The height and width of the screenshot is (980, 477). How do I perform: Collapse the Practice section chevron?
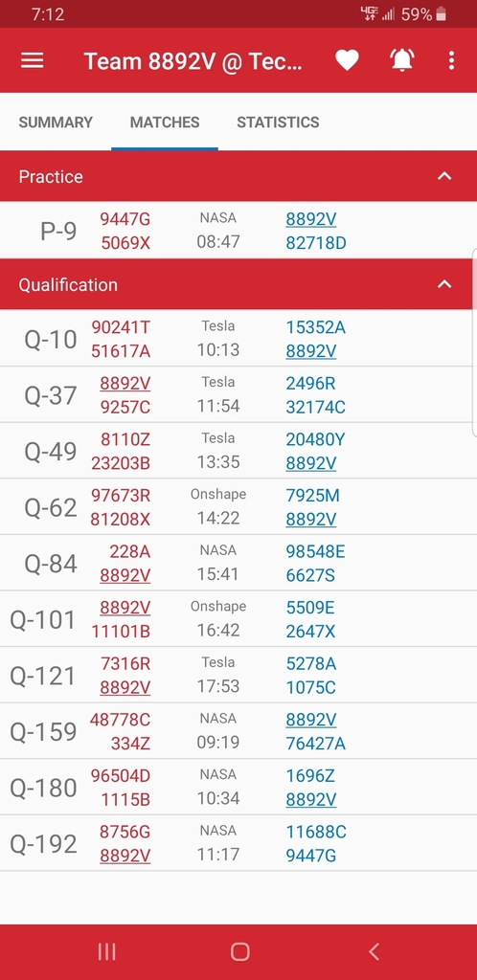pyautogui.click(x=444, y=176)
